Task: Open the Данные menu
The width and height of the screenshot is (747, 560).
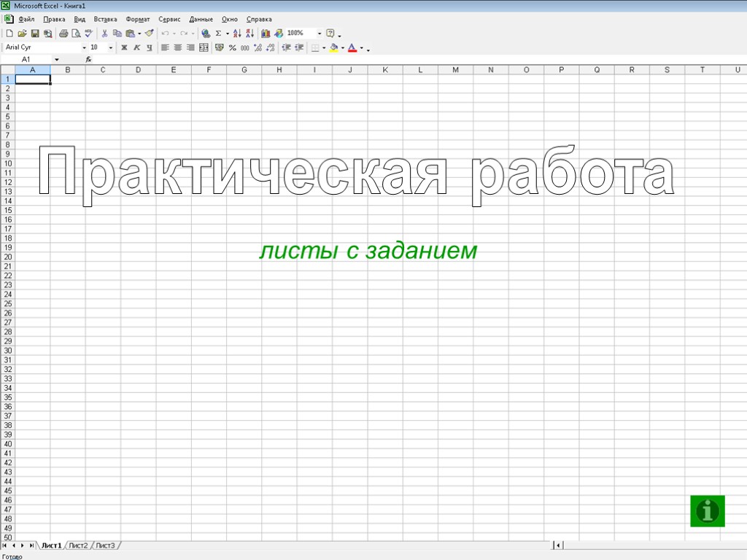Action: pyautogui.click(x=201, y=19)
